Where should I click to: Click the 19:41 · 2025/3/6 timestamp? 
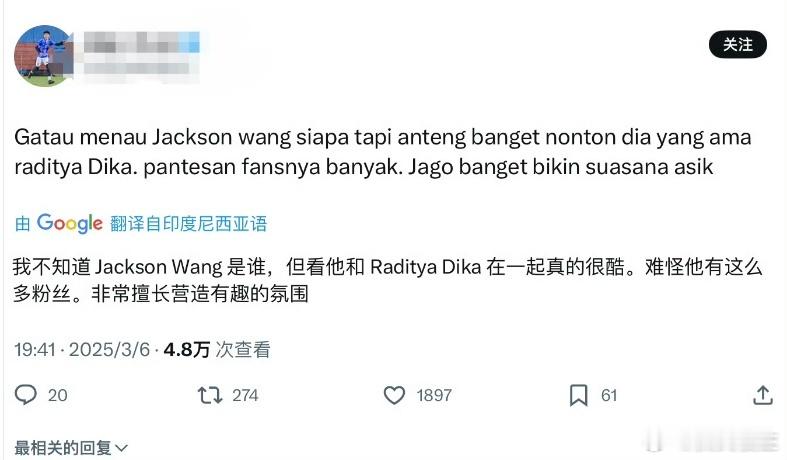82,350
